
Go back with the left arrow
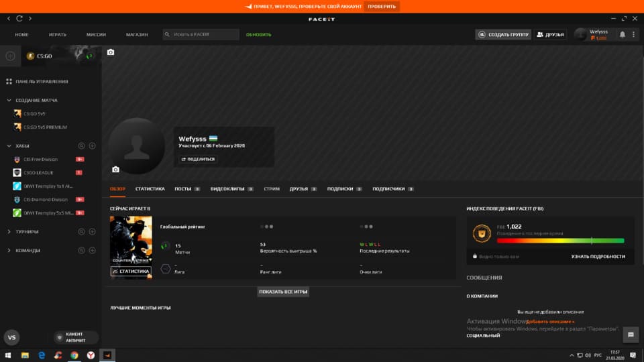pos(9,19)
